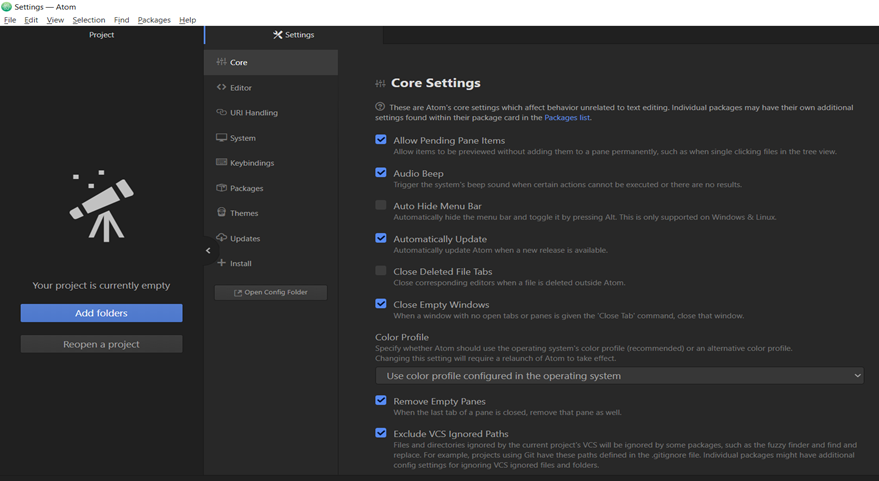Click the Color Profile label
879x481 pixels.
coord(402,337)
